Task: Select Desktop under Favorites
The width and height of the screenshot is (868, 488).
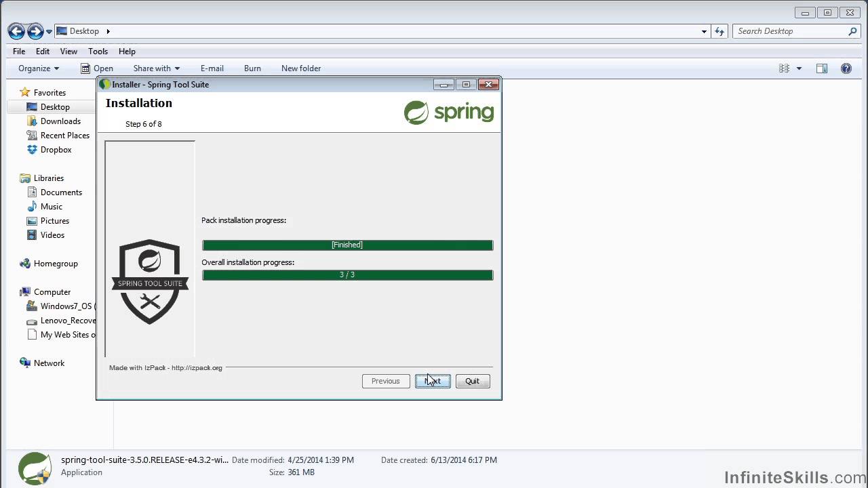Action: (x=55, y=107)
